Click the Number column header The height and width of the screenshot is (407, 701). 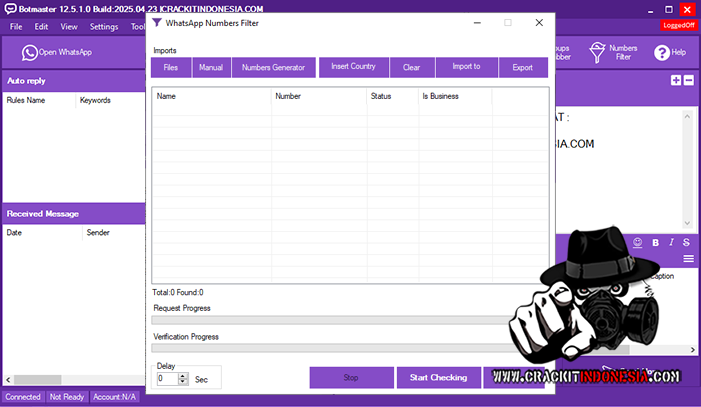click(x=318, y=97)
